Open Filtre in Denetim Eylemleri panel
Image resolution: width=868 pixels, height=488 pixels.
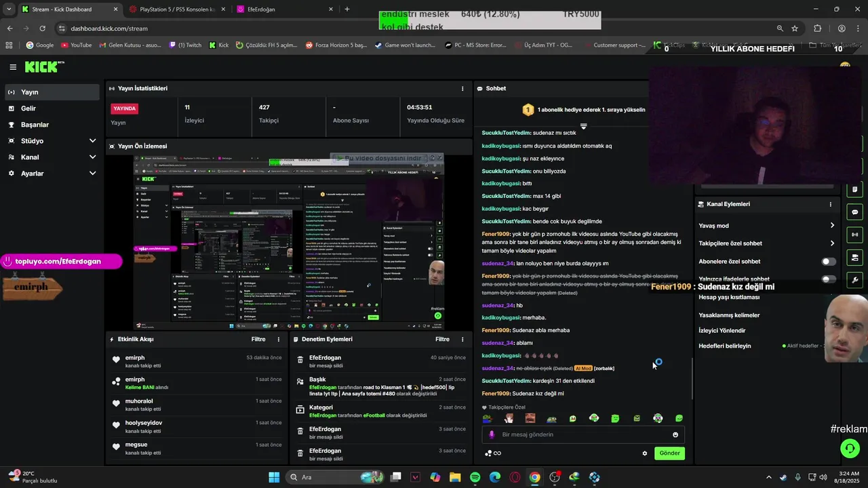[x=443, y=340]
